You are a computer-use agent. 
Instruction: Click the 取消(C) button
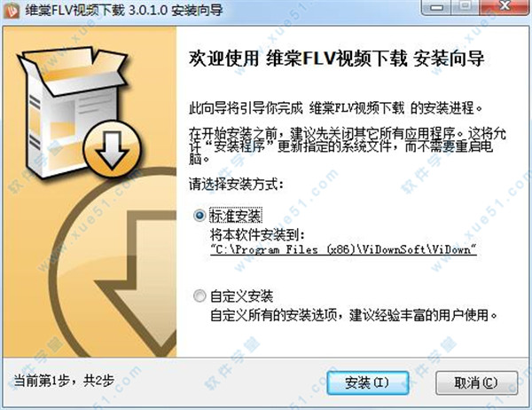point(477,382)
